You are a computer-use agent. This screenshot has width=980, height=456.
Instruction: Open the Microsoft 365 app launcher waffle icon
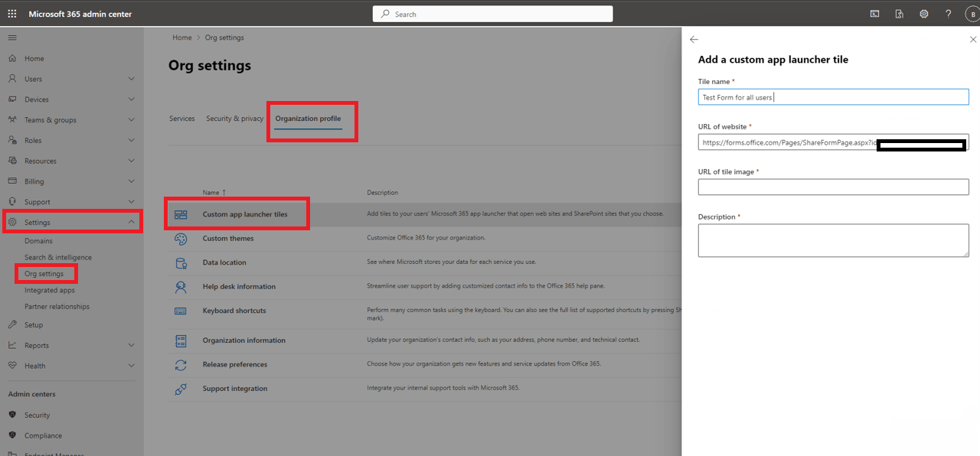(x=11, y=12)
